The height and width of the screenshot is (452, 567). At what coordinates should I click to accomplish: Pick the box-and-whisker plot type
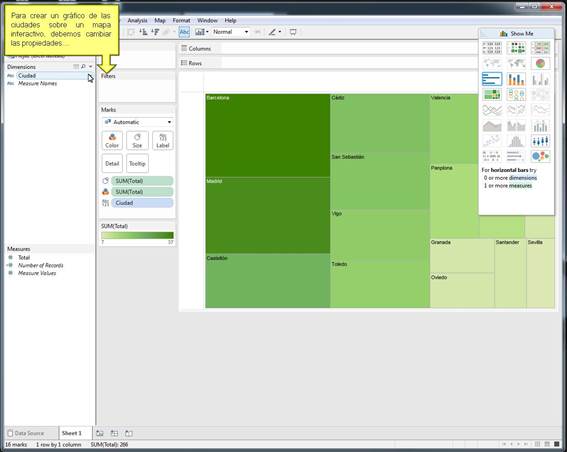click(540, 141)
